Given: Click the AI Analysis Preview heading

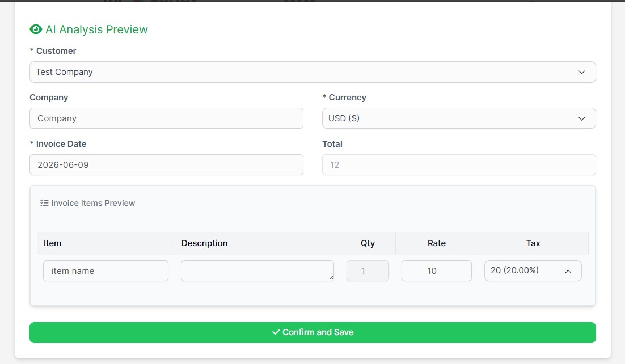Looking at the screenshot, I should [96, 29].
